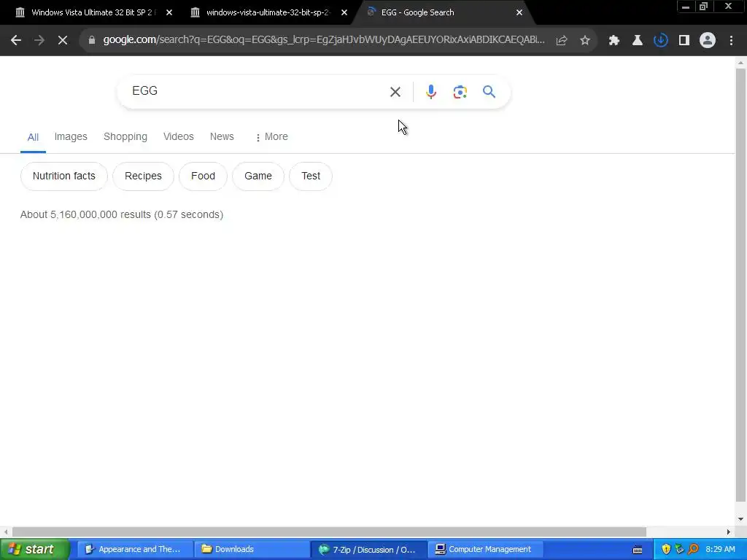Image resolution: width=747 pixels, height=560 pixels.
Task: Switch to the Images results tab
Action: coord(71,136)
